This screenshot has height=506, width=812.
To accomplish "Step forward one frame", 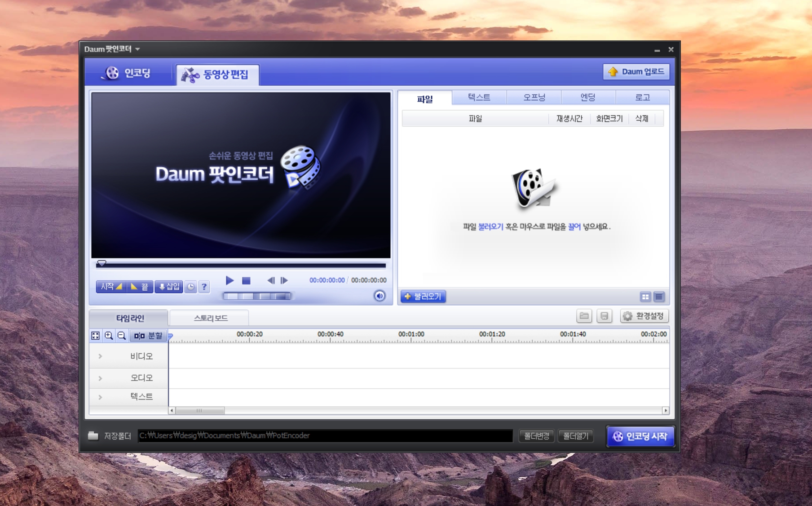I will tap(284, 280).
